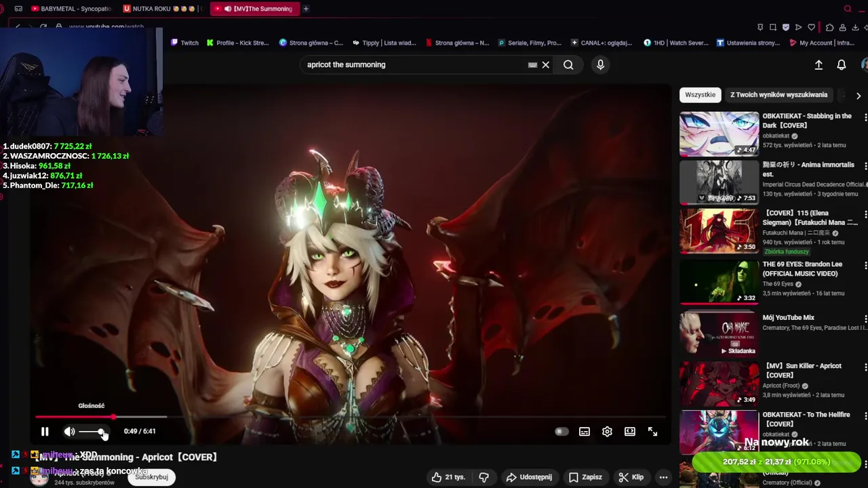868x488 pixels.
Task: Open the YouTube notifications bell
Action: click(842, 65)
